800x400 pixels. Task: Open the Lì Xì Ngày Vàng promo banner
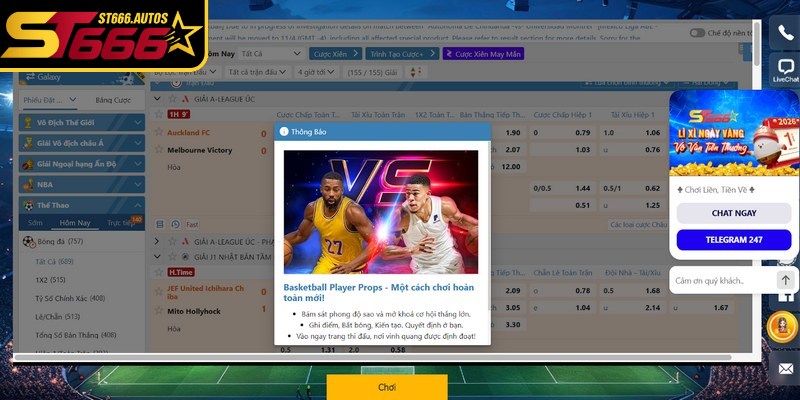(x=734, y=133)
